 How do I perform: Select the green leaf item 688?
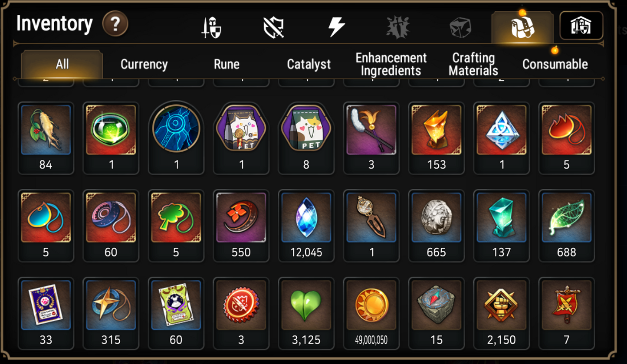(567, 226)
